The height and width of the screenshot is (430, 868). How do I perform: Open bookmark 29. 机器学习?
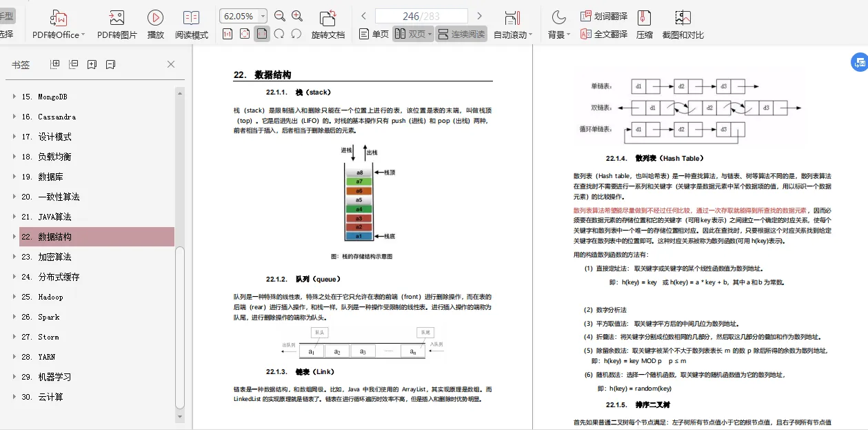pyautogui.click(x=46, y=377)
